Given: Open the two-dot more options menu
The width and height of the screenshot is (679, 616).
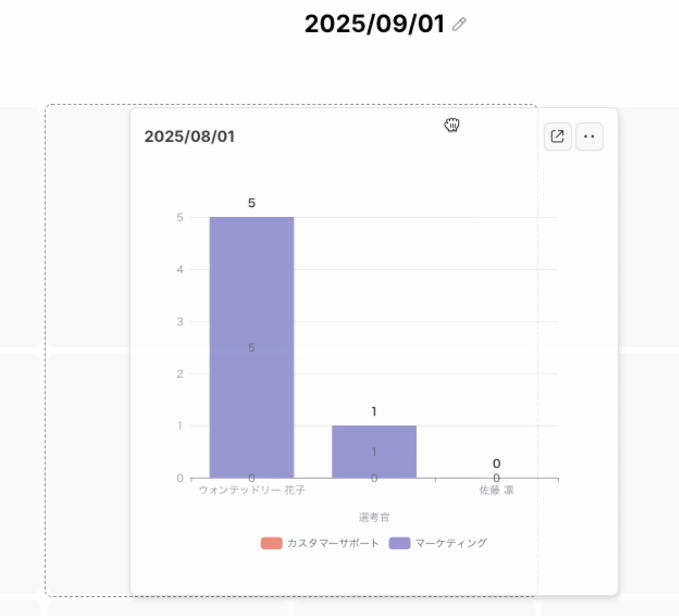Looking at the screenshot, I should [589, 136].
